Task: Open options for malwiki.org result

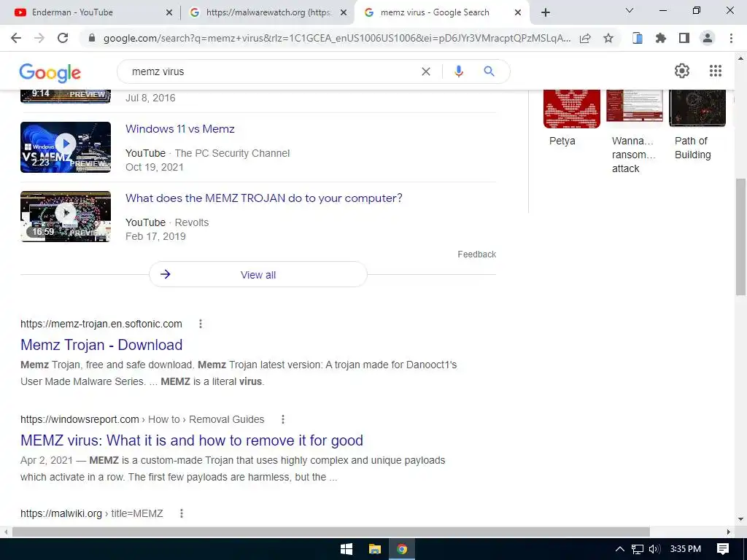Action: 182,513
